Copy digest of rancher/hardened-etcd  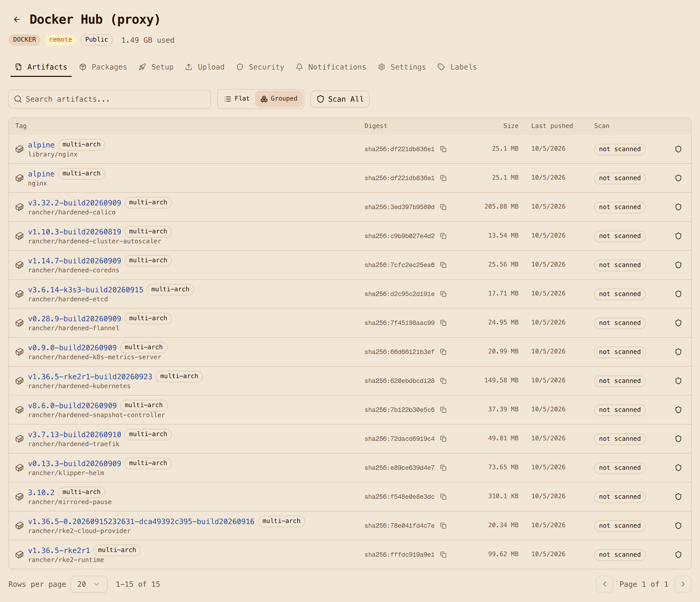(443, 294)
